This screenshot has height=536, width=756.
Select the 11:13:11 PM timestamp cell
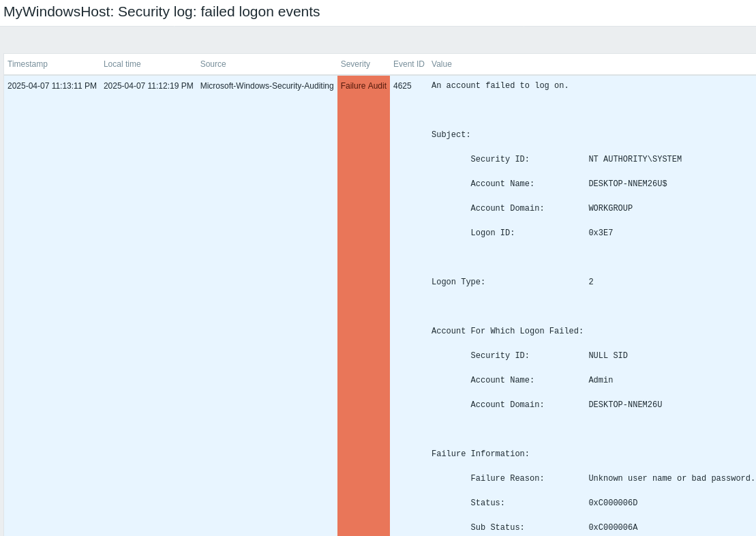click(52, 86)
